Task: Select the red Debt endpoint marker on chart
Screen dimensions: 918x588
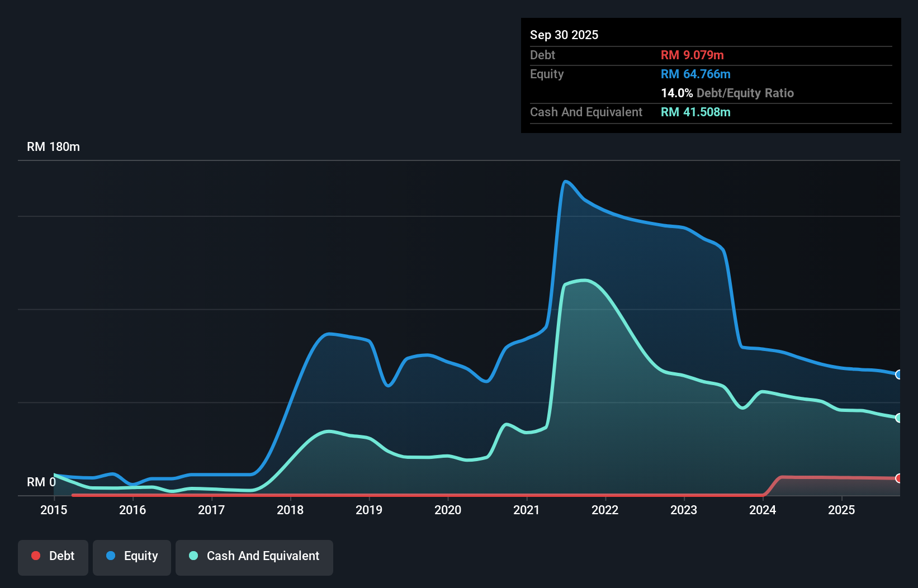Action: click(x=898, y=478)
